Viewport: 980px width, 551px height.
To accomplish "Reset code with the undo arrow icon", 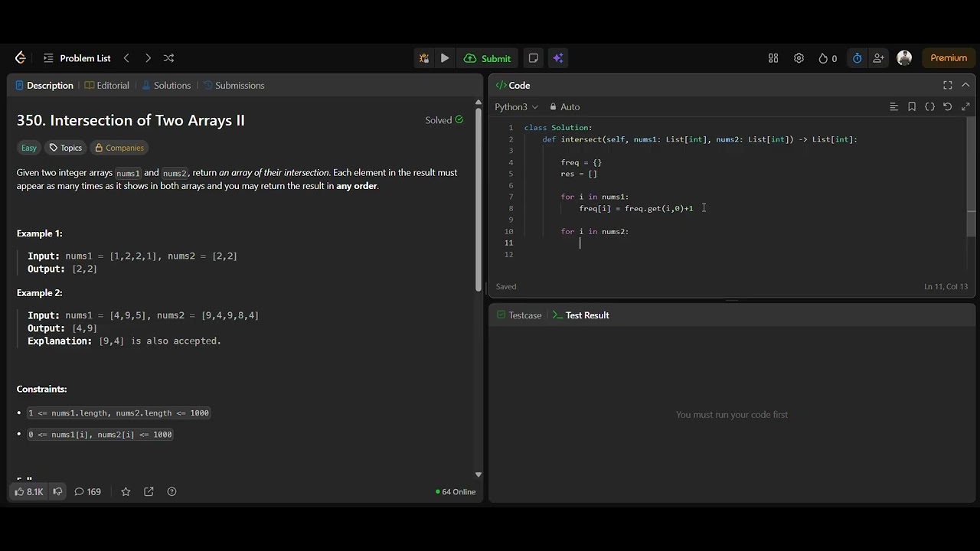I will tap(947, 107).
